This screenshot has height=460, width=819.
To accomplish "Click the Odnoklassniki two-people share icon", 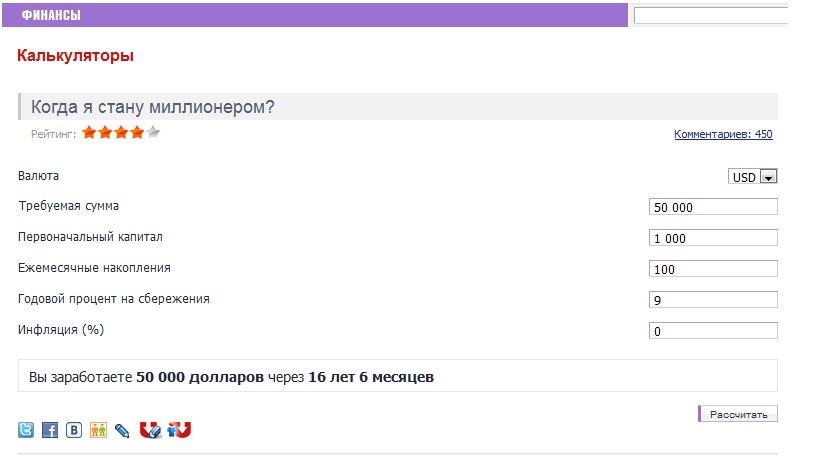I will pos(98,430).
